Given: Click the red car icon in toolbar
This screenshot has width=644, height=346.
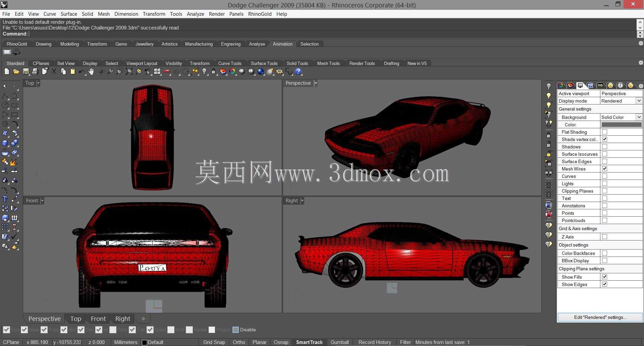Looking at the screenshot, I should point(166,71).
